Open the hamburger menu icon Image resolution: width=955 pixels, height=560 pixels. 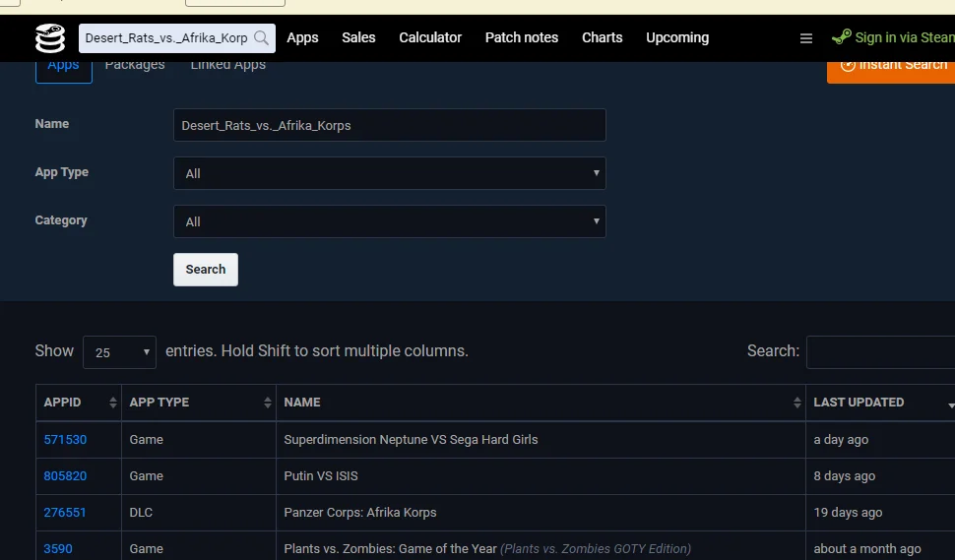[x=805, y=38]
